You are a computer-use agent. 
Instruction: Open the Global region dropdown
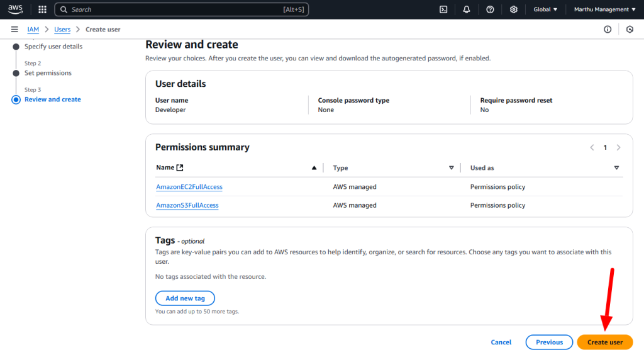tap(545, 9)
